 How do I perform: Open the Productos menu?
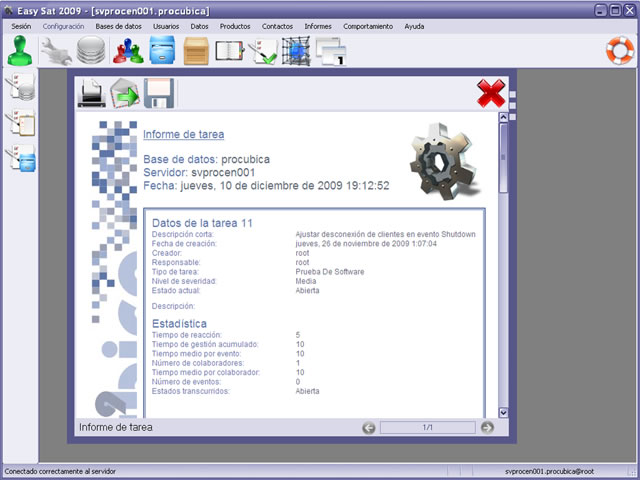[x=235, y=26]
